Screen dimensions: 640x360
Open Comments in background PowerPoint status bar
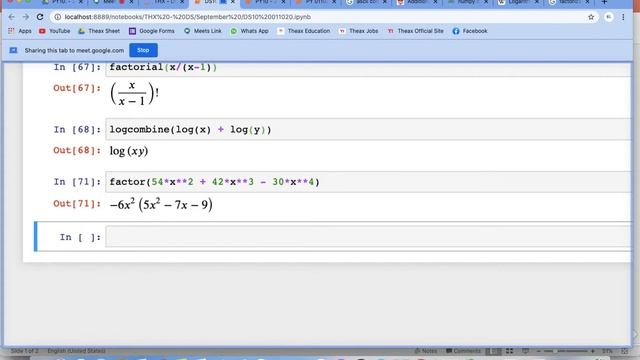(x=463, y=351)
